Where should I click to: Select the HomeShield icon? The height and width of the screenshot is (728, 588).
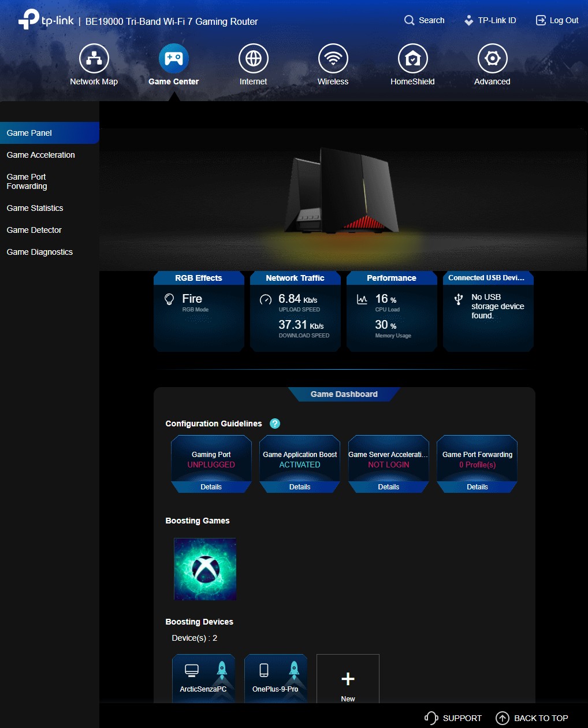(x=412, y=59)
